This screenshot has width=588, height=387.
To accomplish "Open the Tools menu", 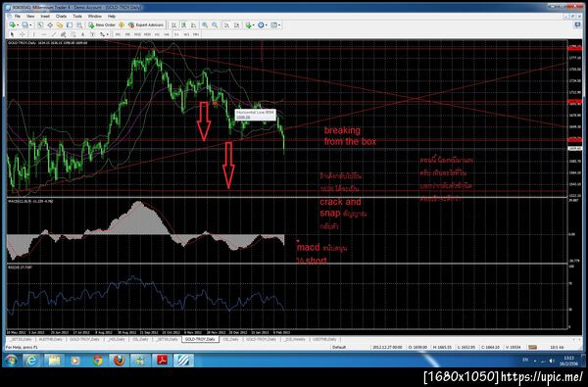I will (77, 16).
